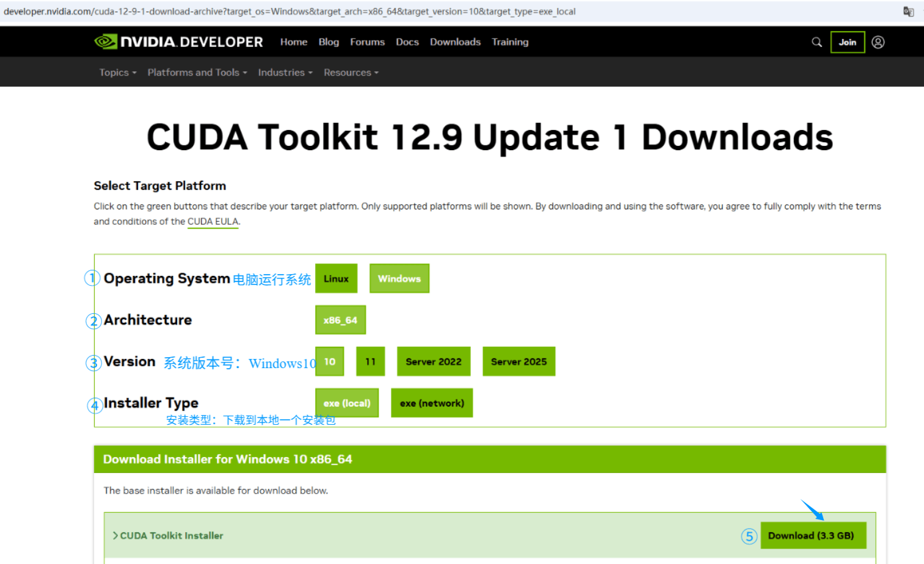Open Training in top navigation

tap(510, 42)
